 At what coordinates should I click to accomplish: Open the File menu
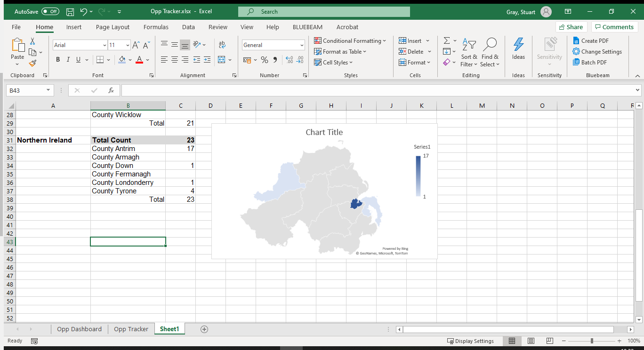coord(16,27)
